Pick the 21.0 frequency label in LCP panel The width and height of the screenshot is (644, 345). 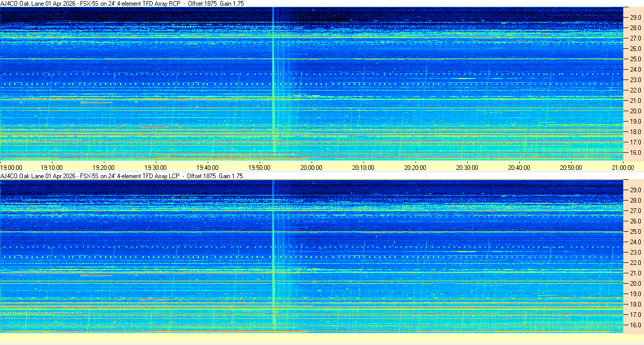coord(635,273)
